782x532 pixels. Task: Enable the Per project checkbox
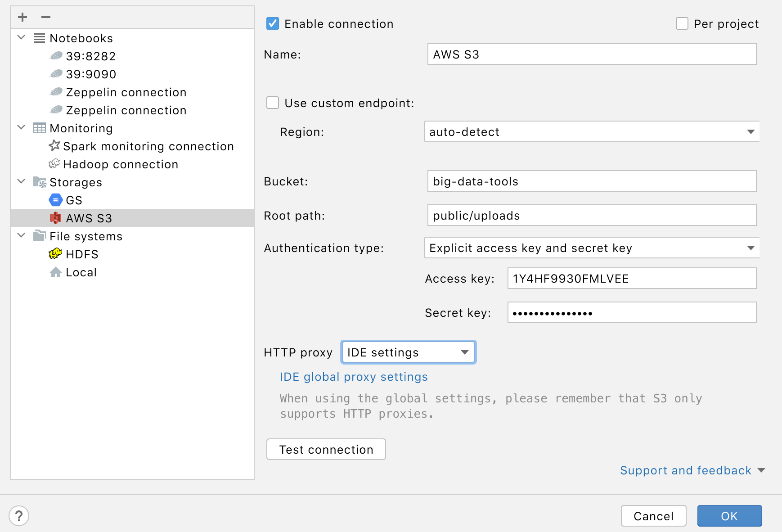682,23
